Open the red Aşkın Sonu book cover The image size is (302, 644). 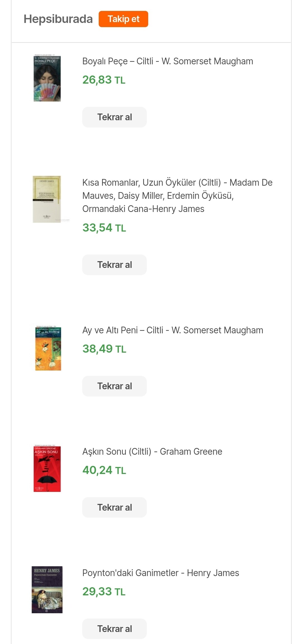coord(47,469)
